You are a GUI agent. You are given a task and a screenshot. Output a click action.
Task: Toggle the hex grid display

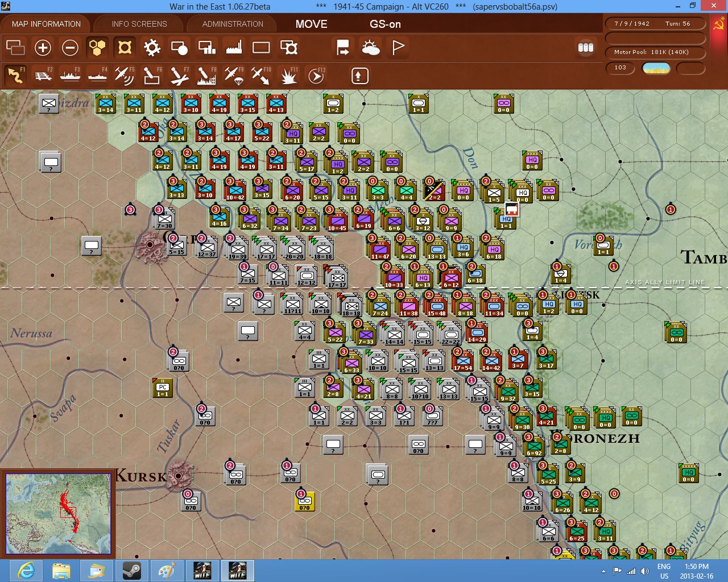[x=97, y=47]
